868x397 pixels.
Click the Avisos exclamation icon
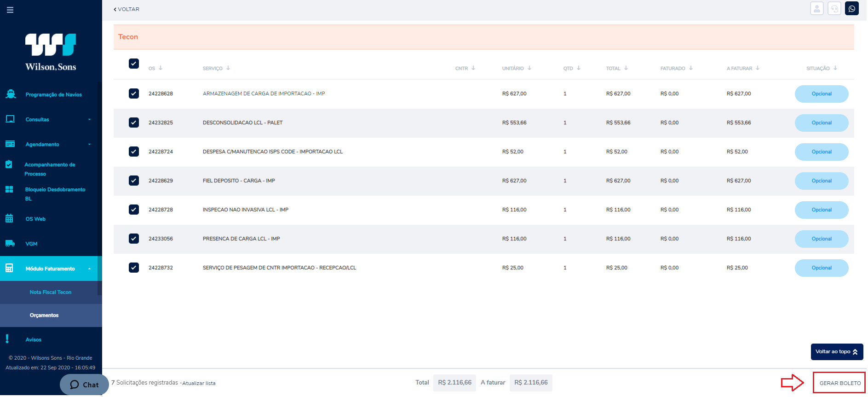[7, 339]
